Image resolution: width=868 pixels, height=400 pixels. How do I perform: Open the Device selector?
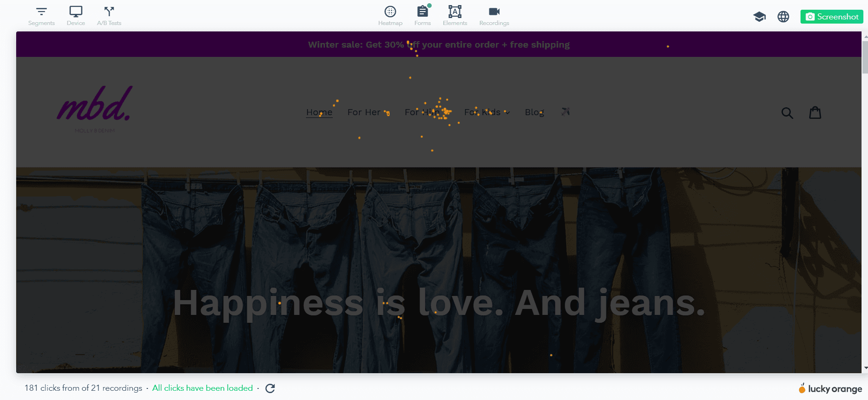point(76,16)
